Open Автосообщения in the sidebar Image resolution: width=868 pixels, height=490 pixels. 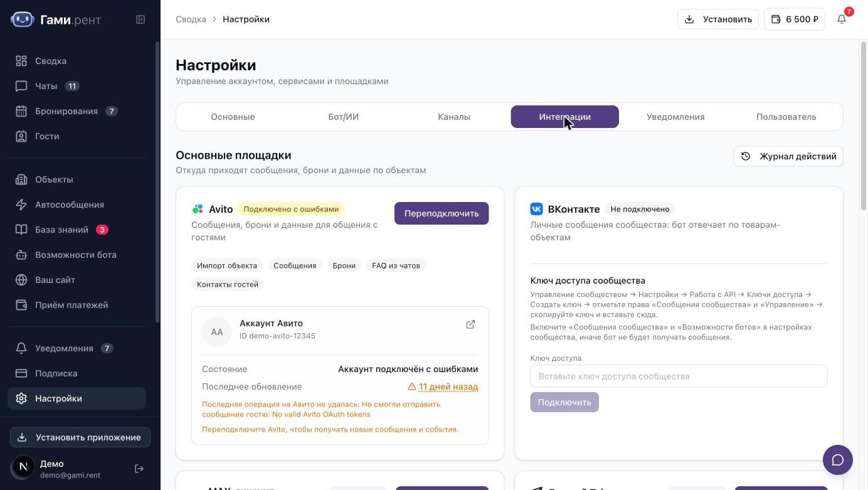77,205
